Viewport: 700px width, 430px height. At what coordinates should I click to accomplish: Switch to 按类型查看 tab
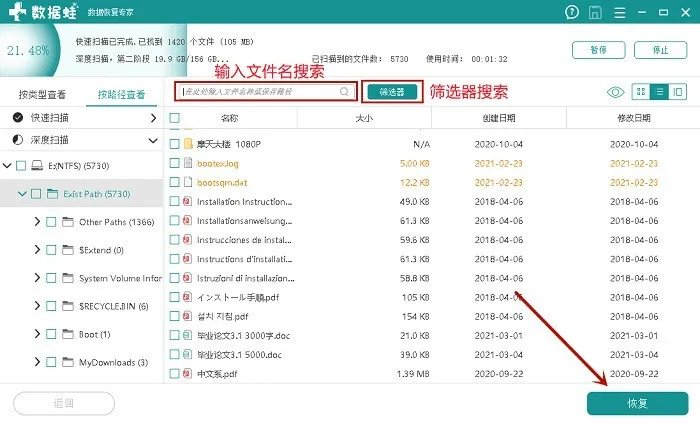[x=42, y=95]
